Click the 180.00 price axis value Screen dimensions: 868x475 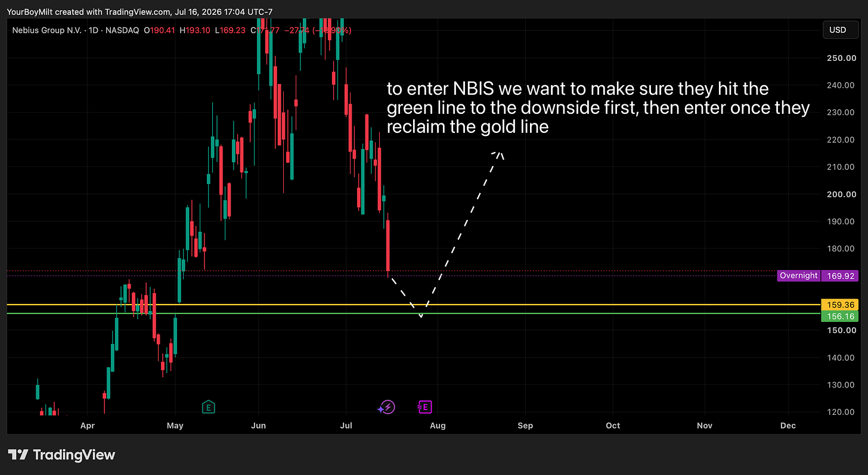tap(842, 249)
